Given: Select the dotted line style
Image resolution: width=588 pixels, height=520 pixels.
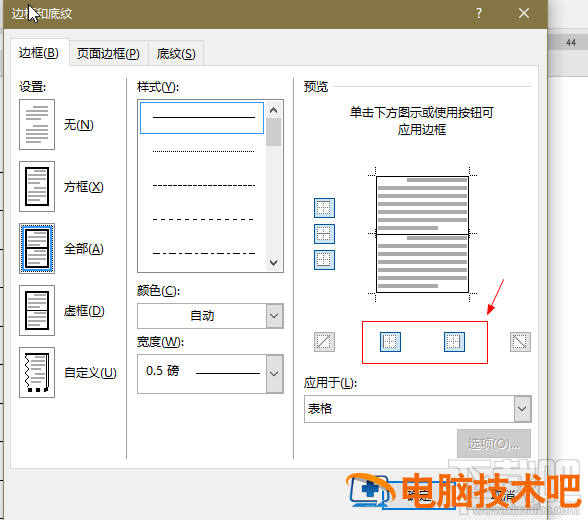Looking at the screenshot, I should pos(203,151).
